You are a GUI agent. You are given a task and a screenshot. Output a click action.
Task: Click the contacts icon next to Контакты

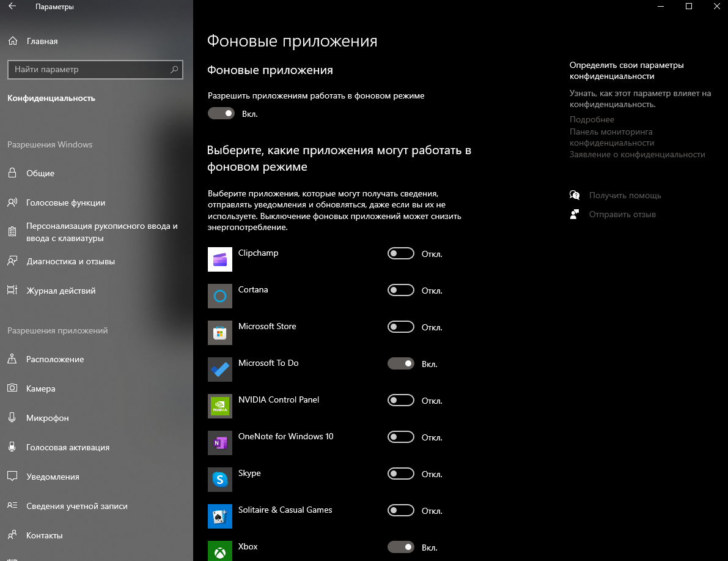click(13, 535)
